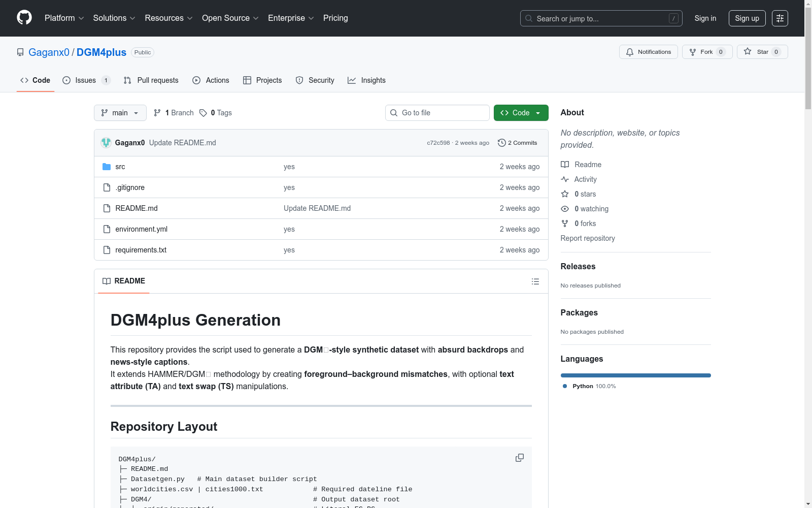This screenshot has height=508, width=812.
Task: Click the src folder icon
Action: (x=107, y=167)
